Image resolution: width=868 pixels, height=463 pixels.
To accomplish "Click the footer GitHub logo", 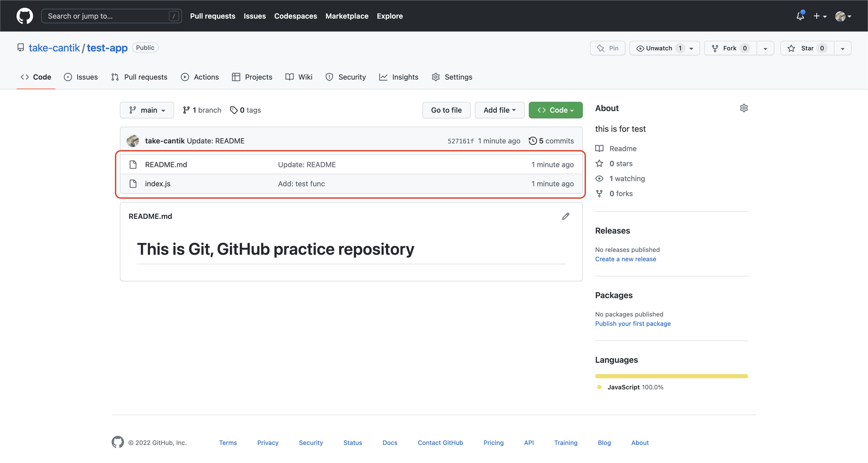I will pyautogui.click(x=118, y=442).
